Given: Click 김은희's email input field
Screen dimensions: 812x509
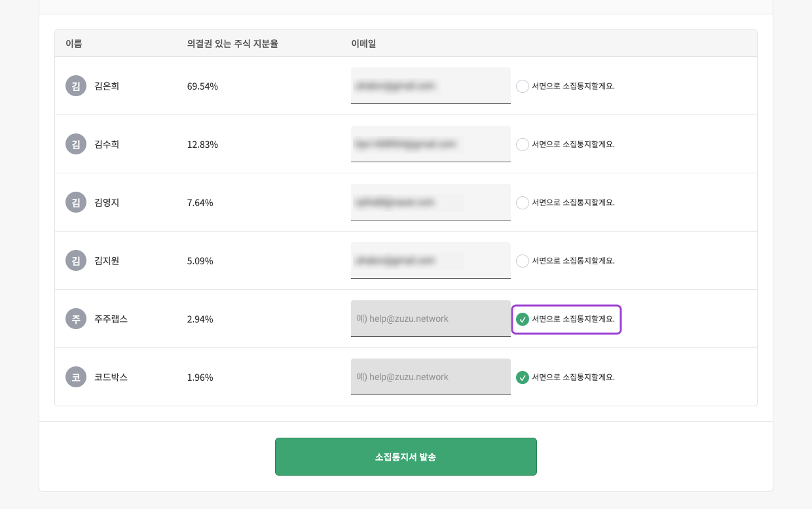Looking at the screenshot, I should click(x=430, y=85).
